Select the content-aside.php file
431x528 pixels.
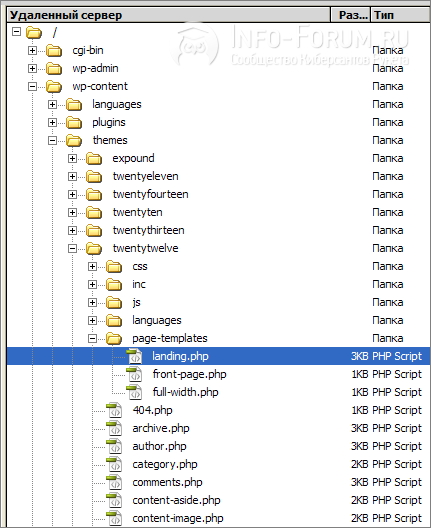click(x=176, y=500)
